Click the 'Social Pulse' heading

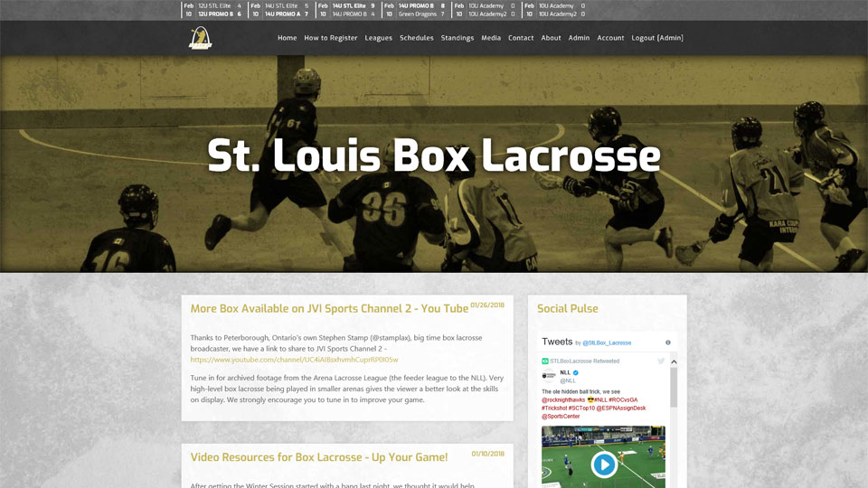(x=568, y=309)
